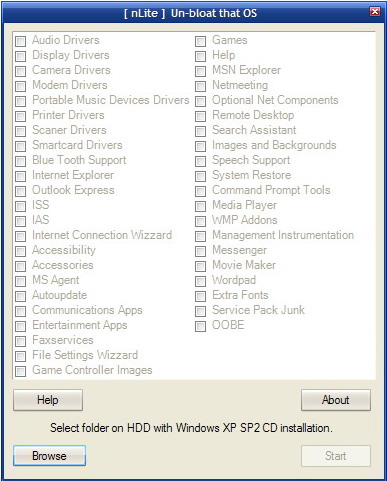387x481 pixels.
Task: Browse for the XP installation folder
Action: tap(49, 456)
